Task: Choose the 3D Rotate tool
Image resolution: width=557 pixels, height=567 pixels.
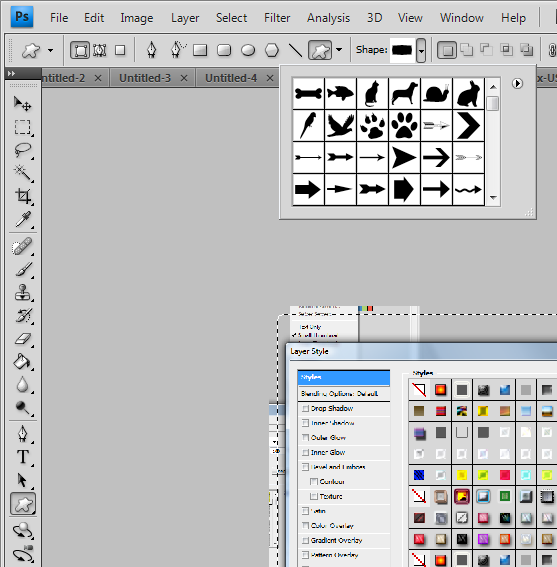Action: [x=22, y=531]
